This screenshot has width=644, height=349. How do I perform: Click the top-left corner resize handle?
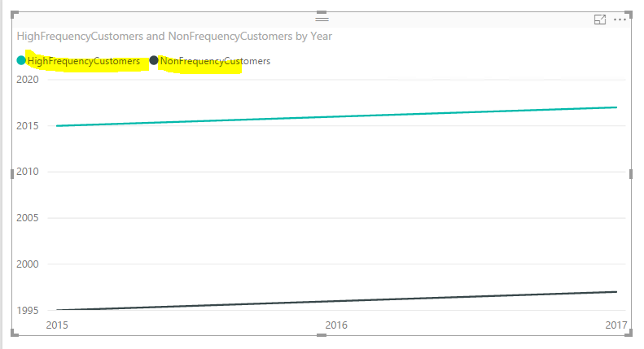14,15
